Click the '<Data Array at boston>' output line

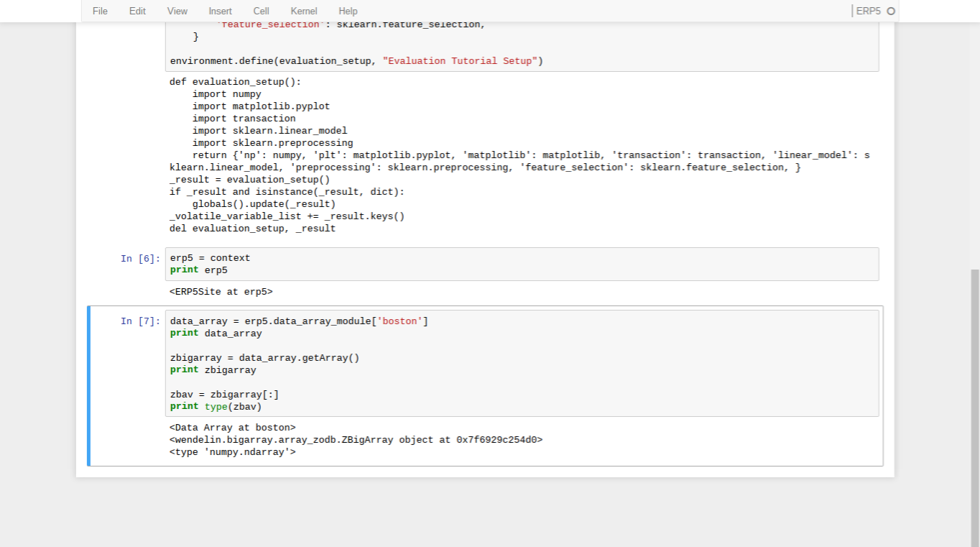point(233,428)
